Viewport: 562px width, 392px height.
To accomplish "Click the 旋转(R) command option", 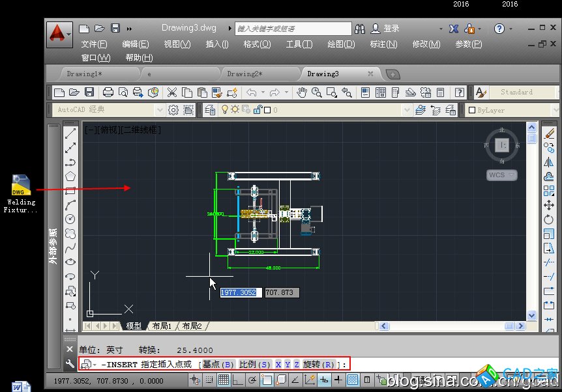I will click(319, 364).
